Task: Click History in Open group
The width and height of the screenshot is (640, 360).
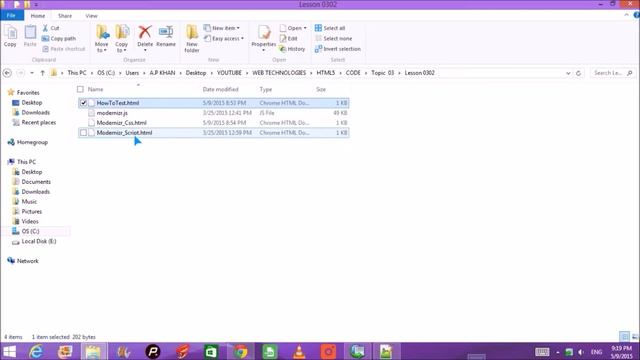Action: point(292,49)
